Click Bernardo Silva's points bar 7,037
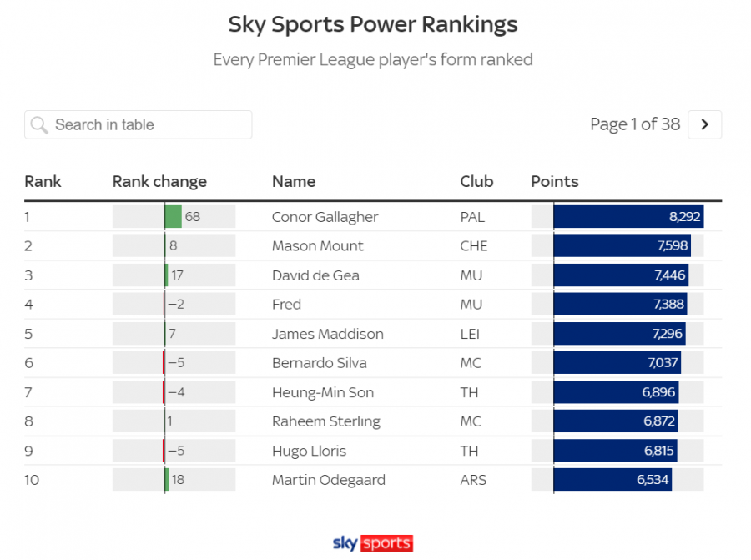This screenshot has height=560, width=751. [617, 363]
